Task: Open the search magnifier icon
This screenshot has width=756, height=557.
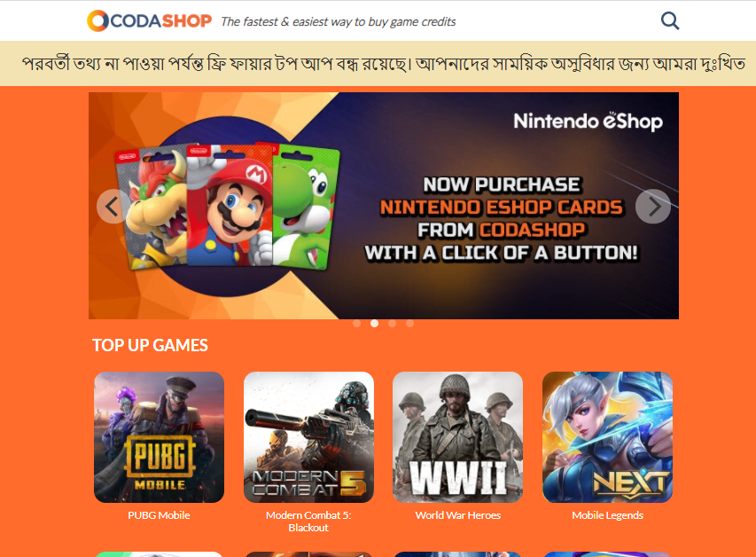Action: coord(670,20)
